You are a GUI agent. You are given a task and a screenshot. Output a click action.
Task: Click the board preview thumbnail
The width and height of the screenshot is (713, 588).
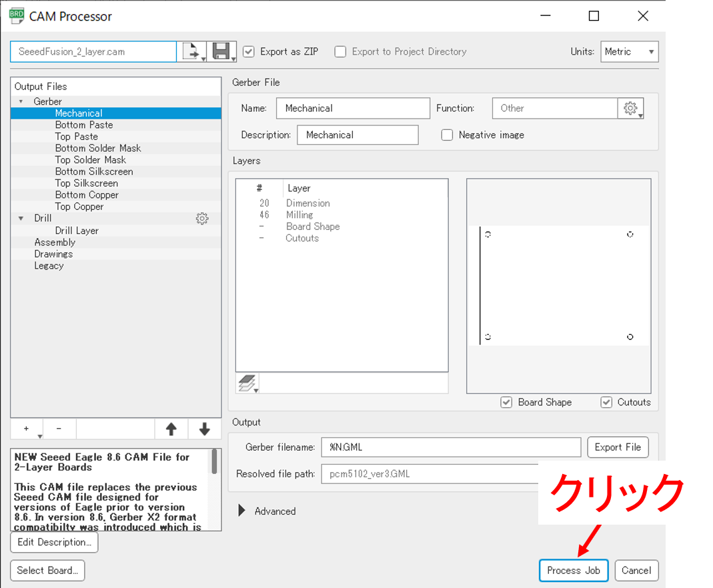[559, 286]
